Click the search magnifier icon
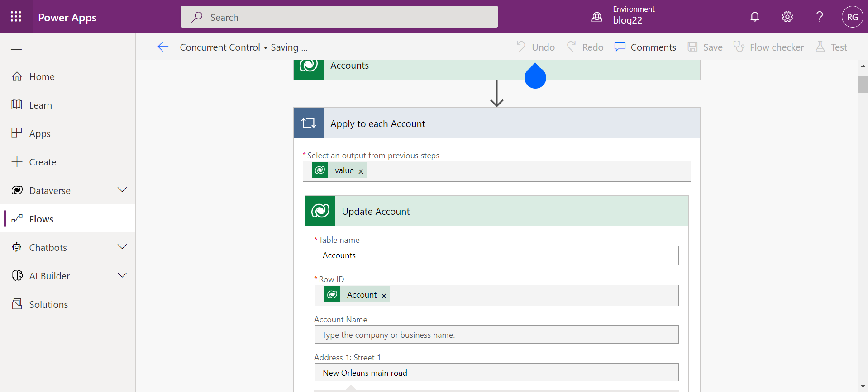Viewport: 868px width, 392px height. [197, 17]
